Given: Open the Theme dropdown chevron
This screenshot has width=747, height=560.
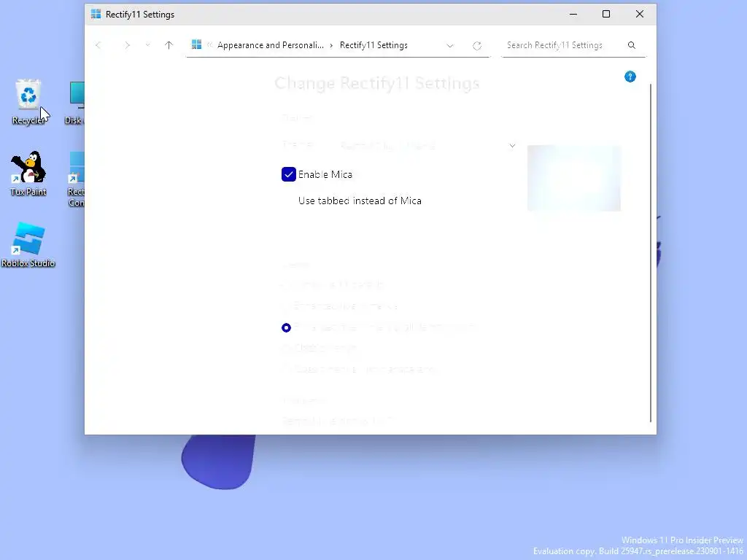Looking at the screenshot, I should tap(512, 146).
